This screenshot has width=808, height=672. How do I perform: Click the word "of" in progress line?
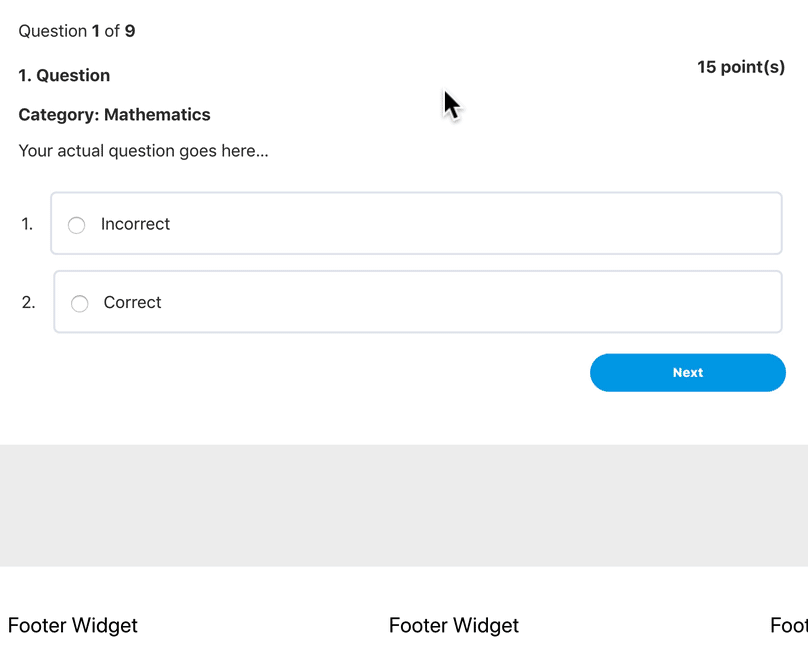point(112,31)
